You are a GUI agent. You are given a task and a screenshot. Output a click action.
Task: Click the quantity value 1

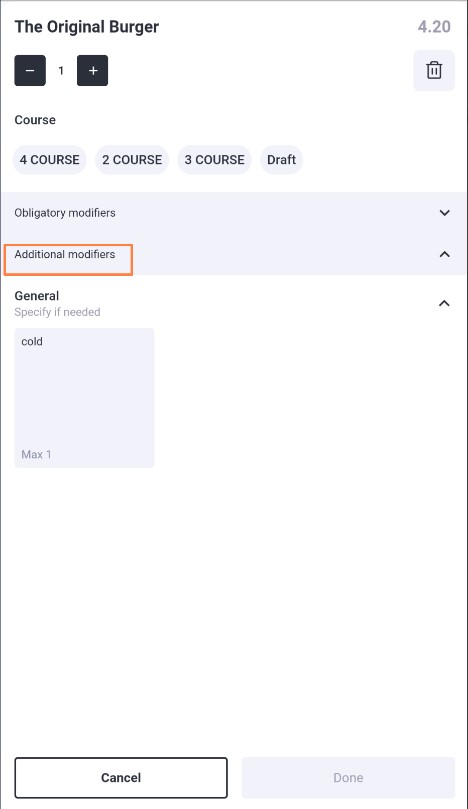click(61, 71)
